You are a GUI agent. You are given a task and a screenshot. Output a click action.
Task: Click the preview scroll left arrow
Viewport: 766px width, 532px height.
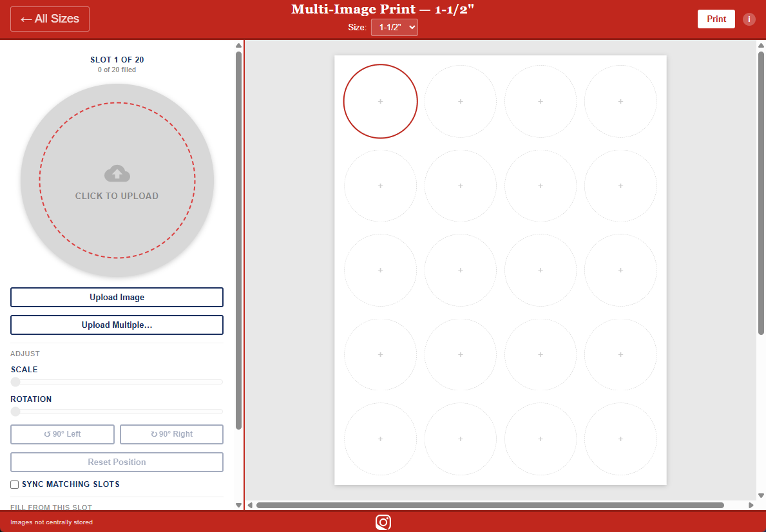pos(250,505)
